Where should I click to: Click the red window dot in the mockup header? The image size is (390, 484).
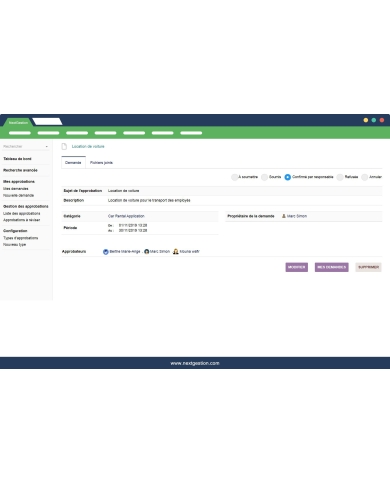pyautogui.click(x=382, y=120)
